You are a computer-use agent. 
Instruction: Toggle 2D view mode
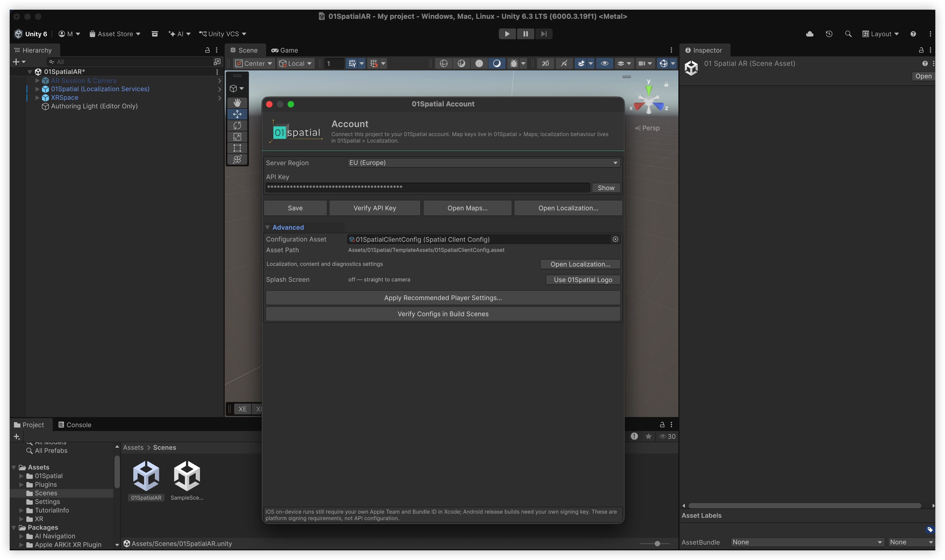click(x=545, y=63)
